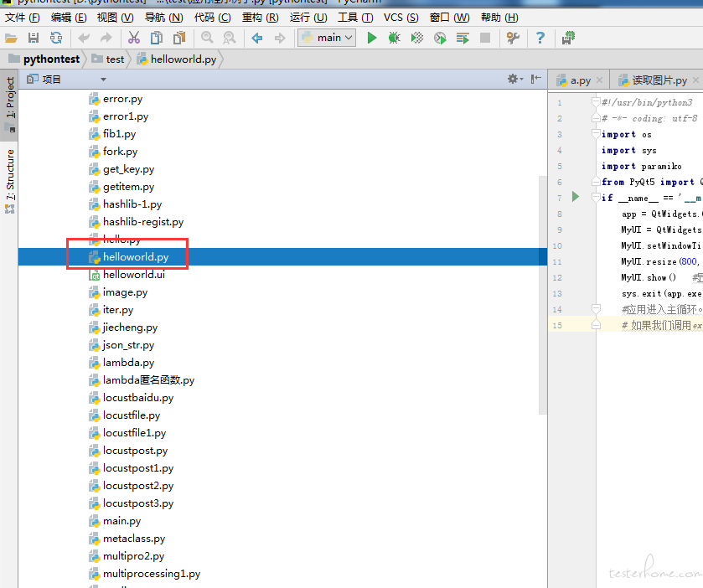Click the Redo arrow icon
The width and height of the screenshot is (703, 588).
[x=106, y=38]
